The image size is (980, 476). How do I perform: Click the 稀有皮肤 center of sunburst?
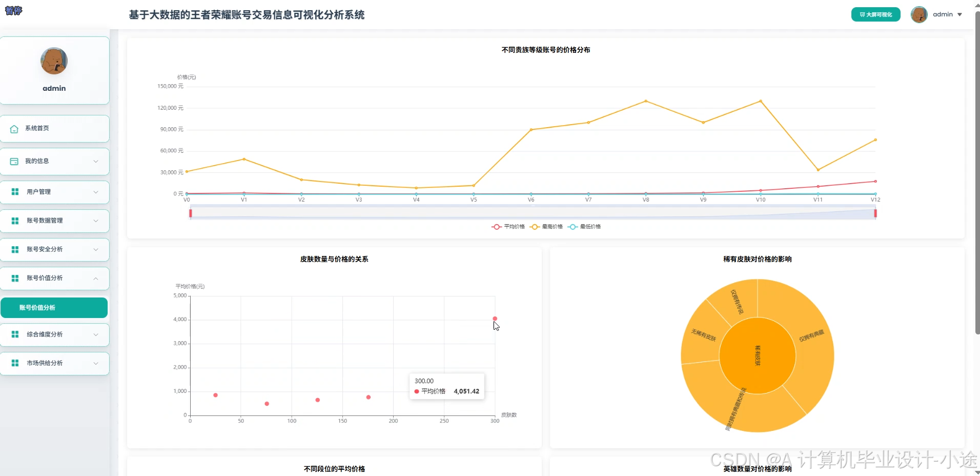tap(757, 355)
